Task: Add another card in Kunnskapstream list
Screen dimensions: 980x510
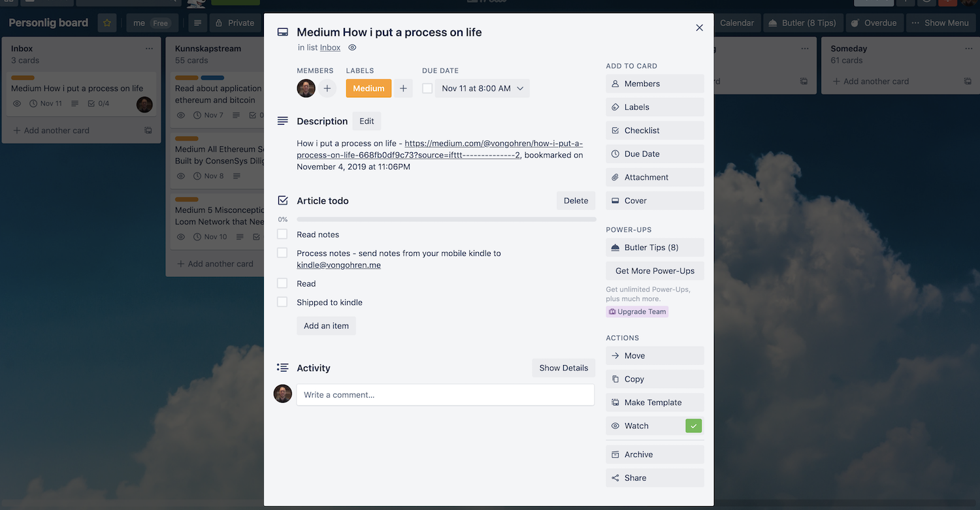Action: pyautogui.click(x=215, y=264)
